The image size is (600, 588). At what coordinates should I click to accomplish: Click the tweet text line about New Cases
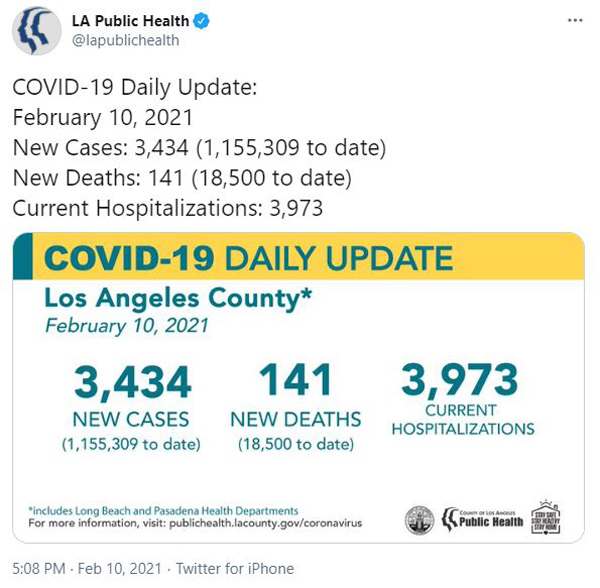(x=199, y=148)
